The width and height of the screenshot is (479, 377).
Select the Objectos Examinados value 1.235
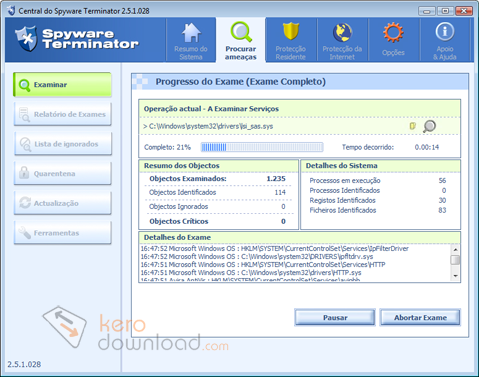[276, 179]
